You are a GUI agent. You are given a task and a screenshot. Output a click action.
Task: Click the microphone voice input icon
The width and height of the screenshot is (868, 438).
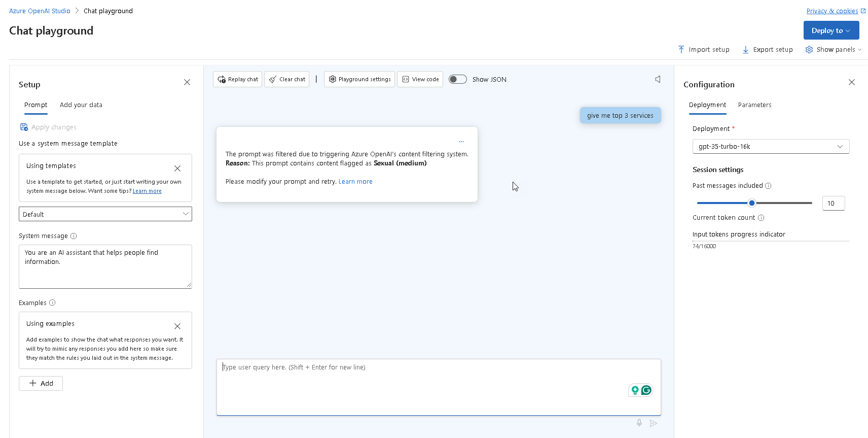[639, 423]
